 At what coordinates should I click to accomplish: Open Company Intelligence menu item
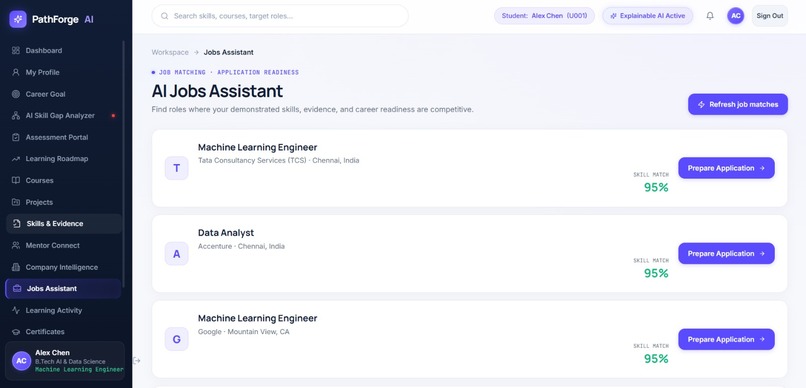click(64, 267)
